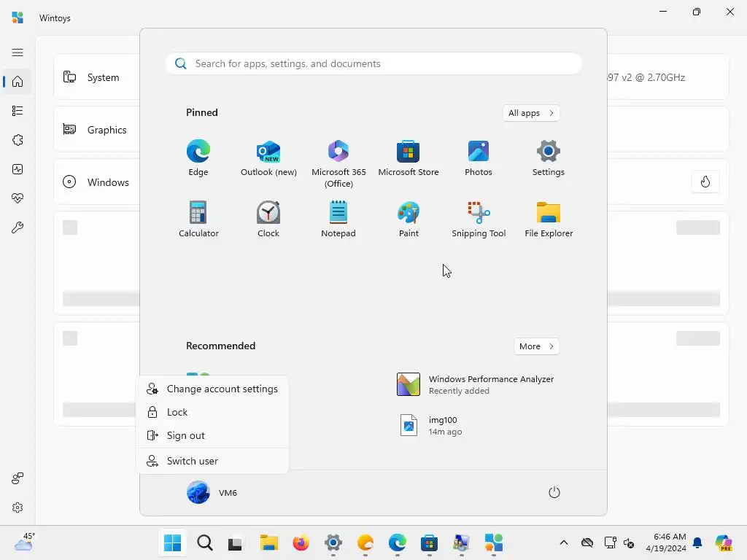The height and width of the screenshot is (560, 747).
Task: Choose Sign out from account menu
Action: [x=212, y=436]
